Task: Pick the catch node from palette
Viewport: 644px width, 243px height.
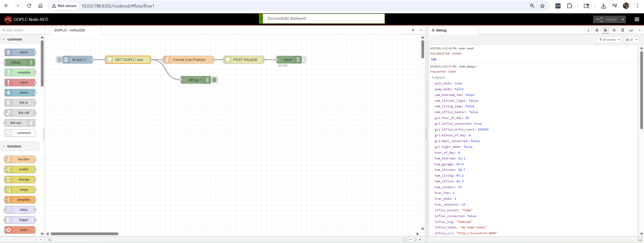Action: pos(20,83)
